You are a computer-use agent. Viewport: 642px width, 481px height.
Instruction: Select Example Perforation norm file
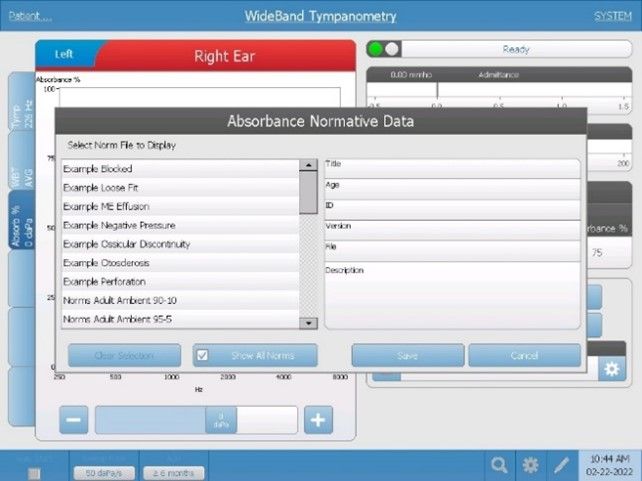coord(181,282)
